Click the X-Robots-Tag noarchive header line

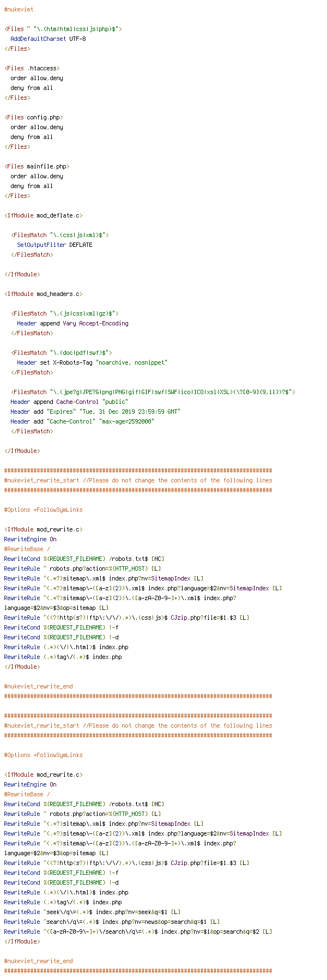point(92,362)
